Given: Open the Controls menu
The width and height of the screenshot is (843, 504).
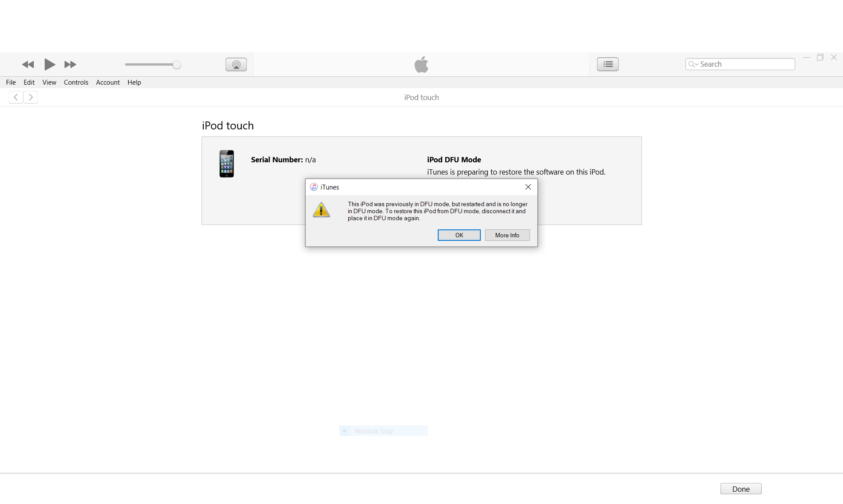Looking at the screenshot, I should pyautogui.click(x=76, y=82).
